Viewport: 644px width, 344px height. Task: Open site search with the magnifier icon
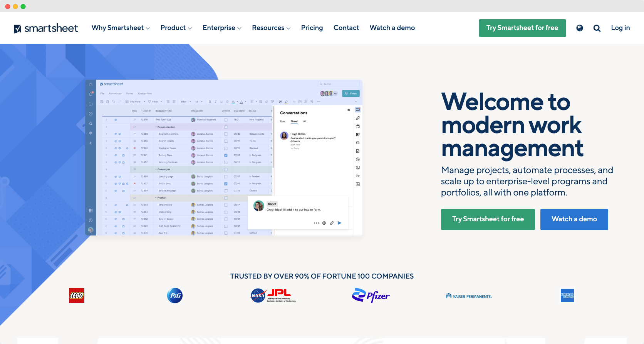point(597,28)
